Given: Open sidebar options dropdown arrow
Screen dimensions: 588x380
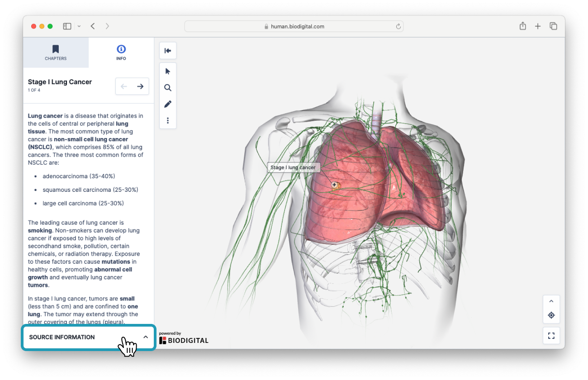Looking at the screenshot, I should [x=79, y=26].
